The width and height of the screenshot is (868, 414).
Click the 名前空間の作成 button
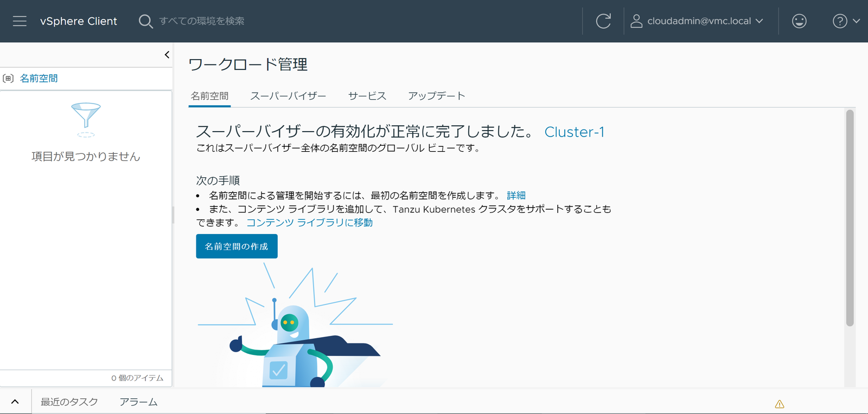point(237,246)
